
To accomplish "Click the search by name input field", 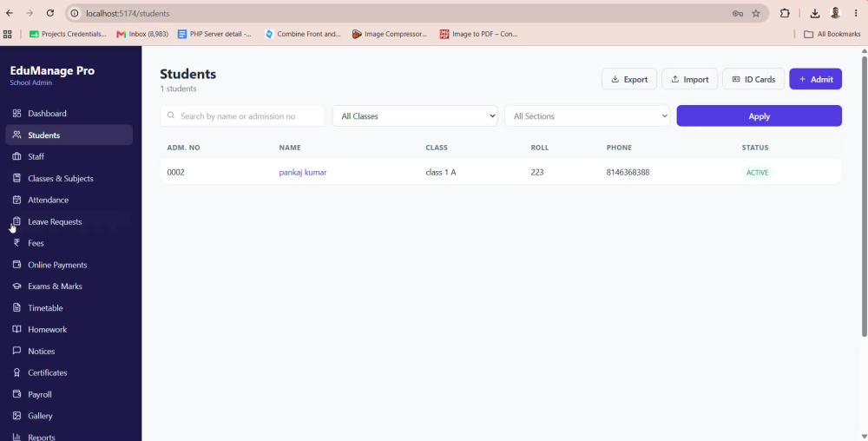I will (242, 116).
